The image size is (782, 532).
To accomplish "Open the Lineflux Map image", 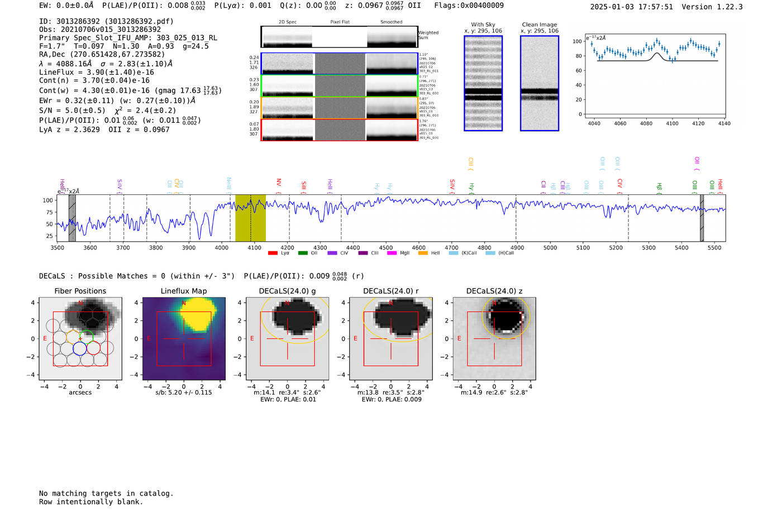I will [184, 338].
